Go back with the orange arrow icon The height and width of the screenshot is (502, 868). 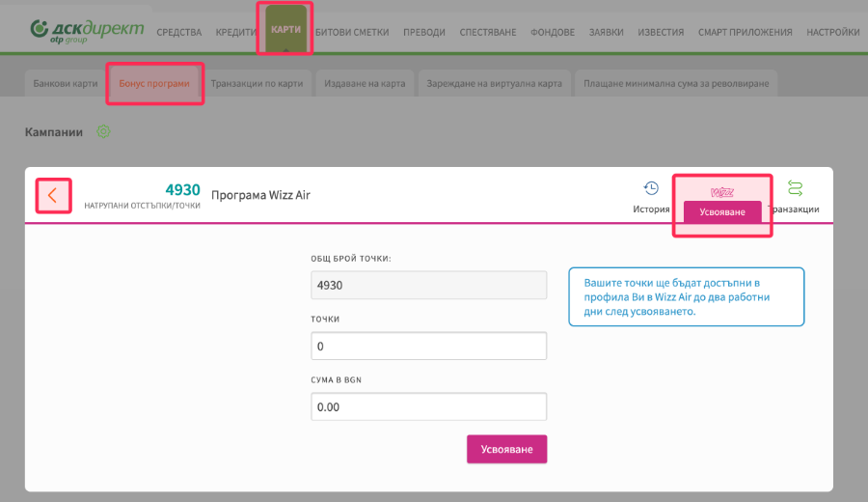pos(53,195)
